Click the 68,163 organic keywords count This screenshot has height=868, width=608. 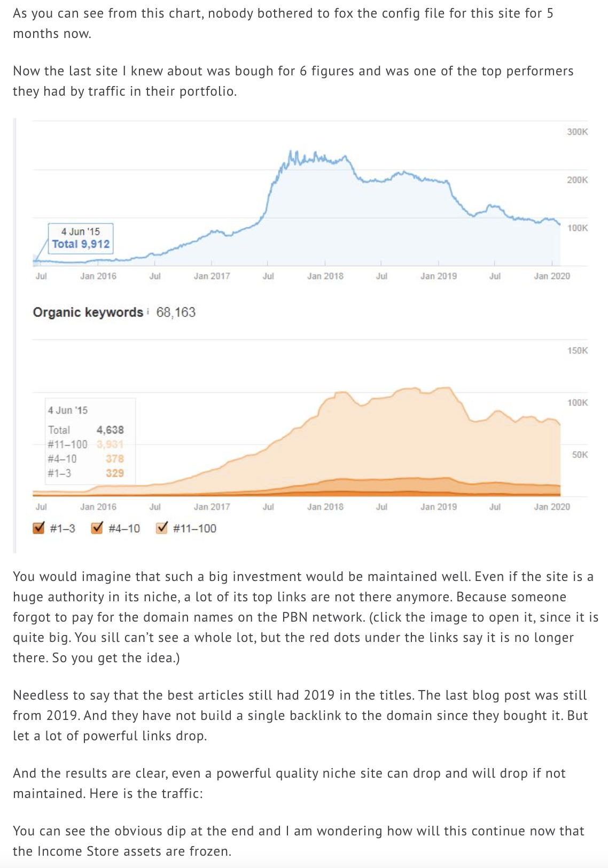176,312
